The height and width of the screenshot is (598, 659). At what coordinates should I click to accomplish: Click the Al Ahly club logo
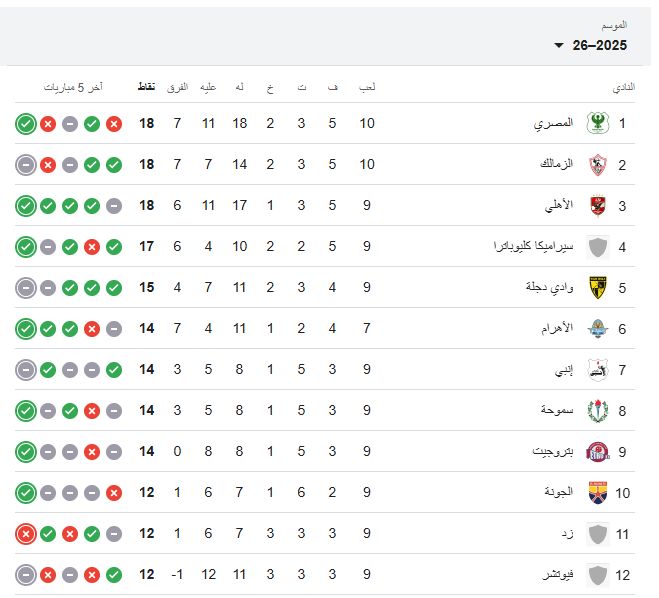pos(598,206)
